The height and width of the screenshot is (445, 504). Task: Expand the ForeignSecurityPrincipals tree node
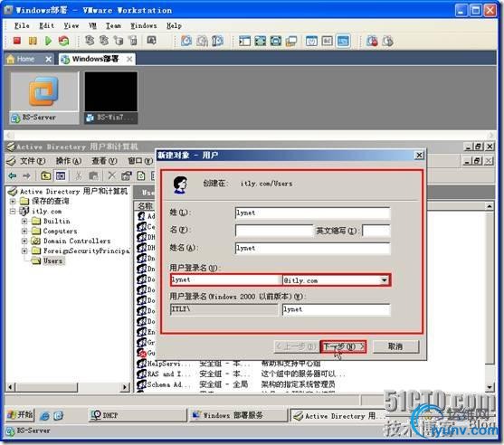coord(24,251)
